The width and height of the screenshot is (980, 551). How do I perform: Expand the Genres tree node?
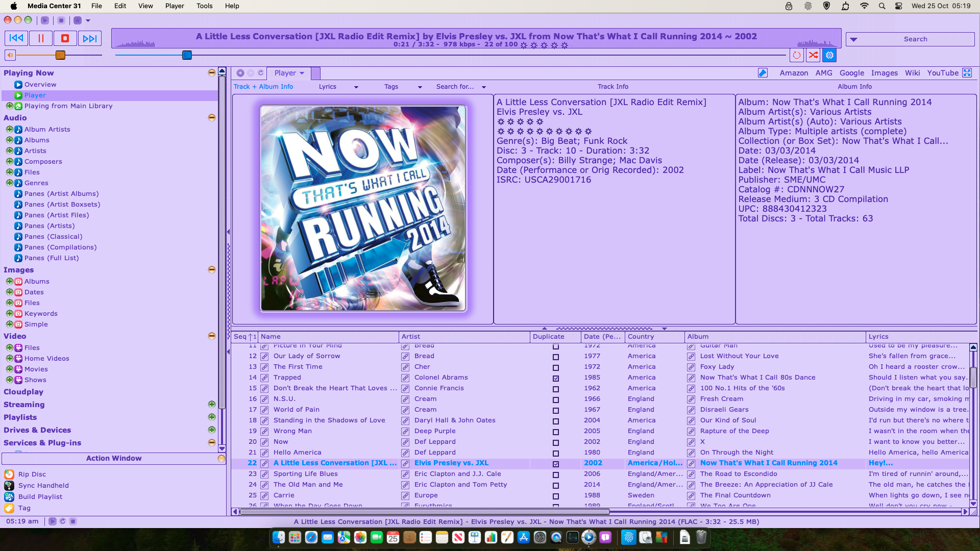[9, 183]
